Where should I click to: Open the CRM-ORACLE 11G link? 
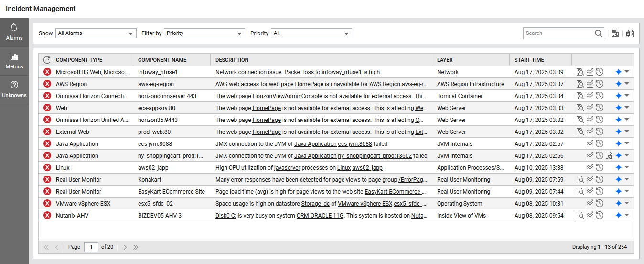[x=320, y=216]
